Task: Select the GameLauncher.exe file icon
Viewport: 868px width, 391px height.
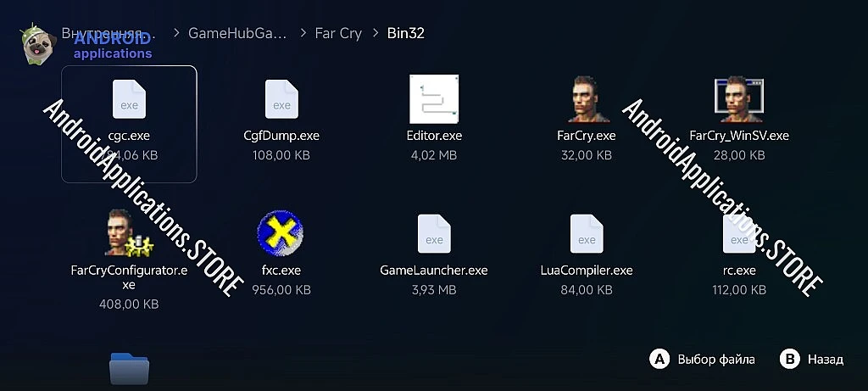Action: click(x=434, y=233)
